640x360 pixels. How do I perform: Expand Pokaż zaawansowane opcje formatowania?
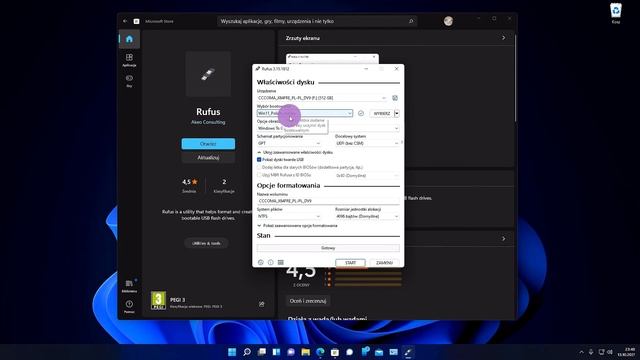click(x=298, y=225)
